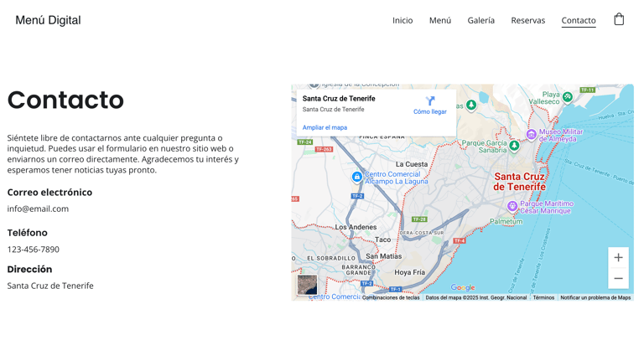
Task: Go to the Inicio page
Action: 402,20
